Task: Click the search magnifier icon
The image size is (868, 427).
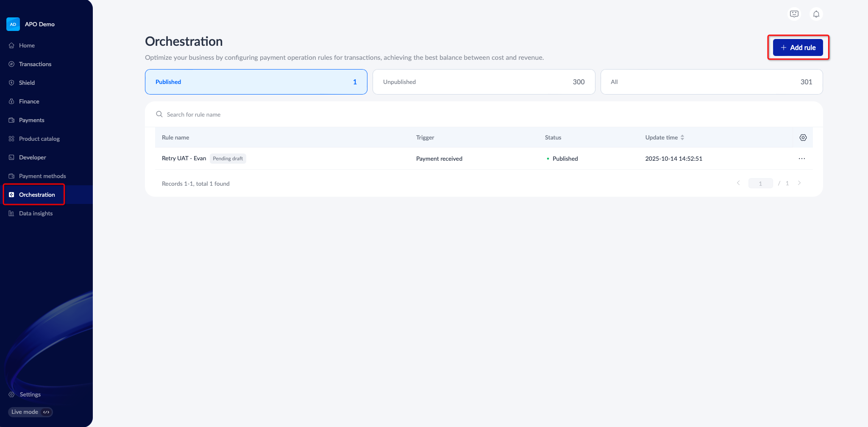Action: (x=159, y=114)
